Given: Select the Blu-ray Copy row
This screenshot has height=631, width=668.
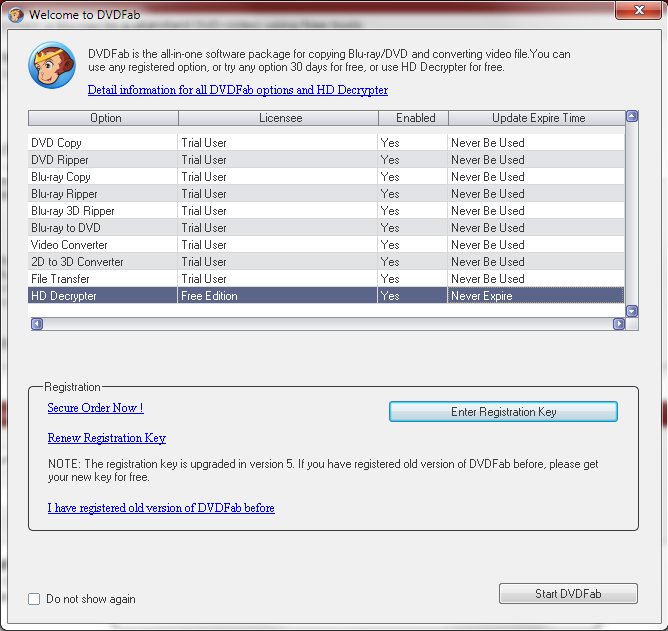Looking at the screenshot, I should 326,177.
